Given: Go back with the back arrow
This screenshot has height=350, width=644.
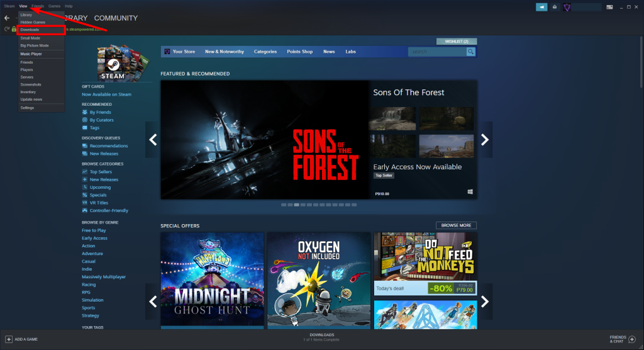Looking at the screenshot, I should tap(7, 18).
